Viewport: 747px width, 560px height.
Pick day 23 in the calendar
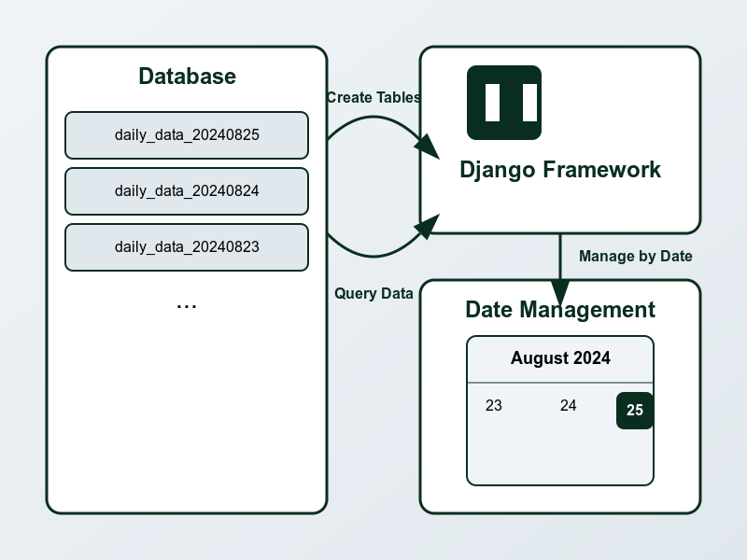[x=494, y=406]
